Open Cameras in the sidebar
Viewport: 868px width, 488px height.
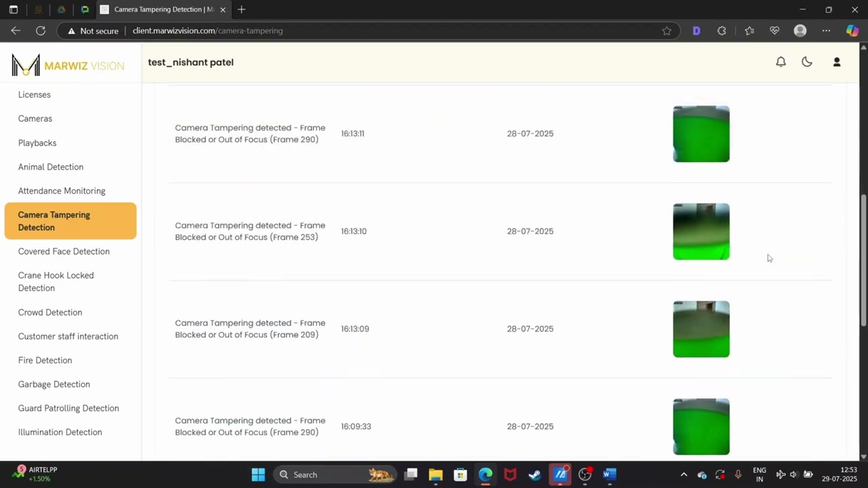35,119
